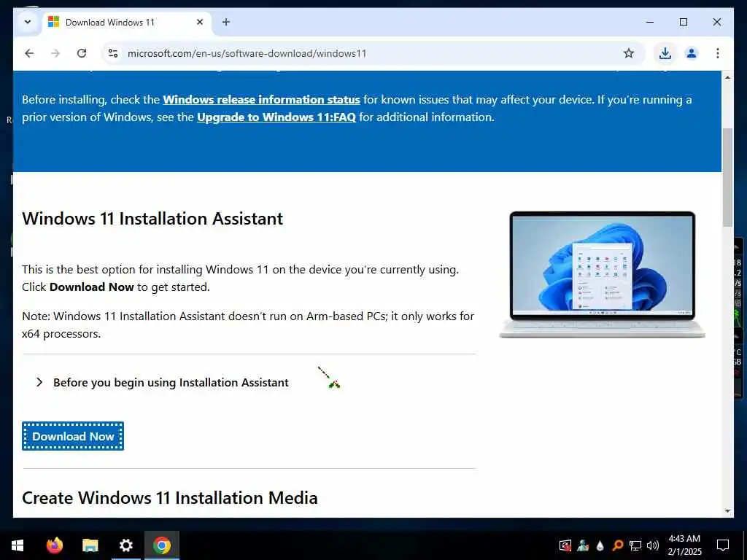The height and width of the screenshot is (560, 747).
Task: Close the Download Windows 11 tab
Action: [200, 22]
